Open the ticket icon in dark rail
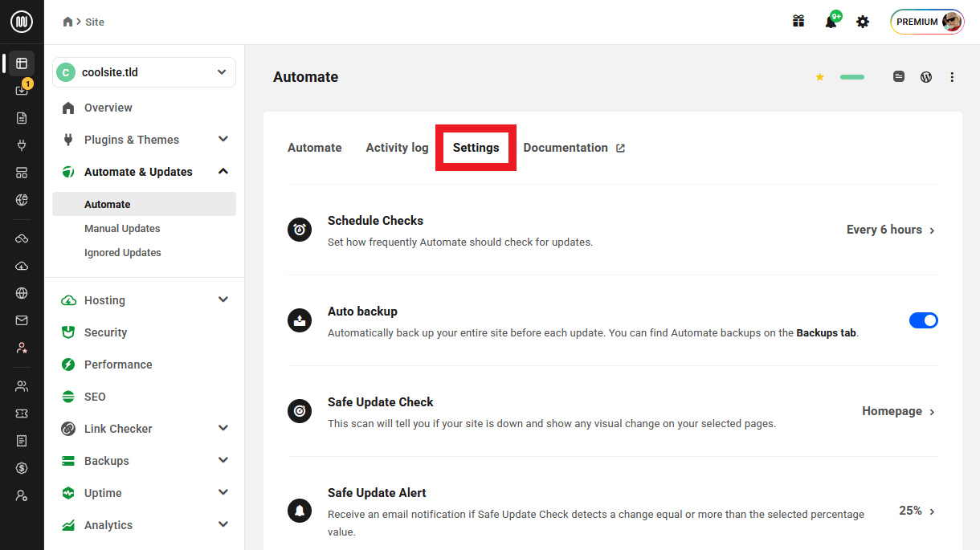980x550 pixels. [22, 413]
